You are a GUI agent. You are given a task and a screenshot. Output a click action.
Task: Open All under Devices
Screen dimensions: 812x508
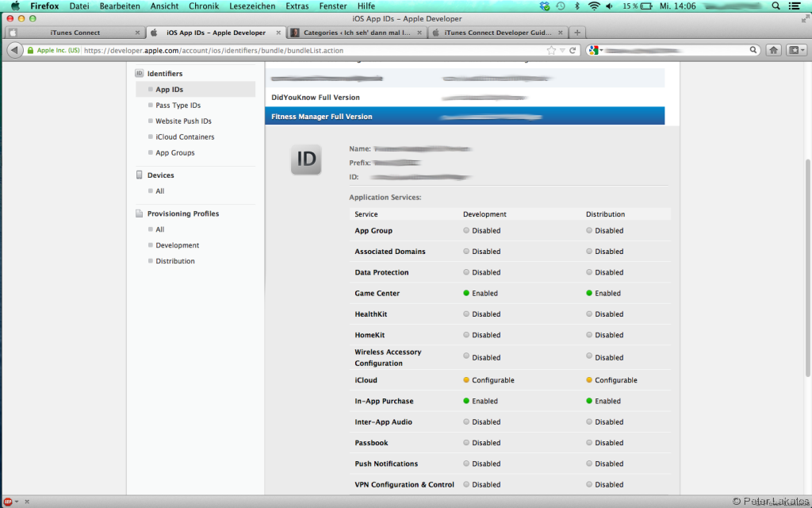[159, 190]
